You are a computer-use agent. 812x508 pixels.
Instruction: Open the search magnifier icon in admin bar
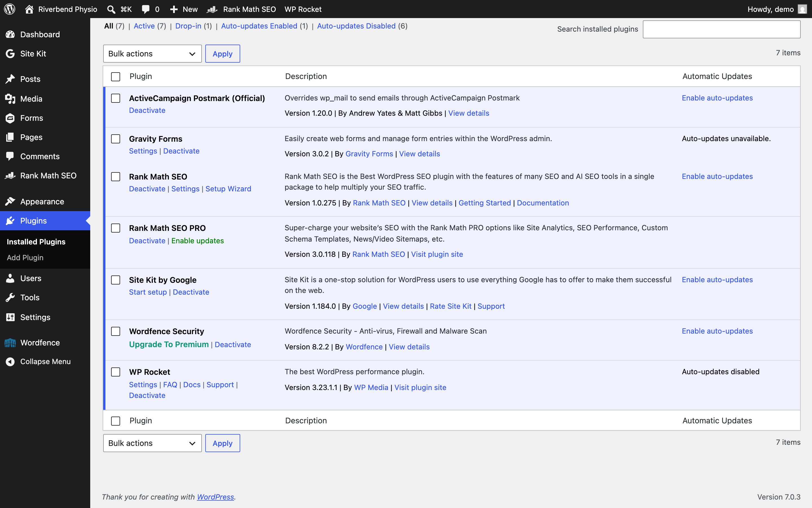[x=111, y=9]
